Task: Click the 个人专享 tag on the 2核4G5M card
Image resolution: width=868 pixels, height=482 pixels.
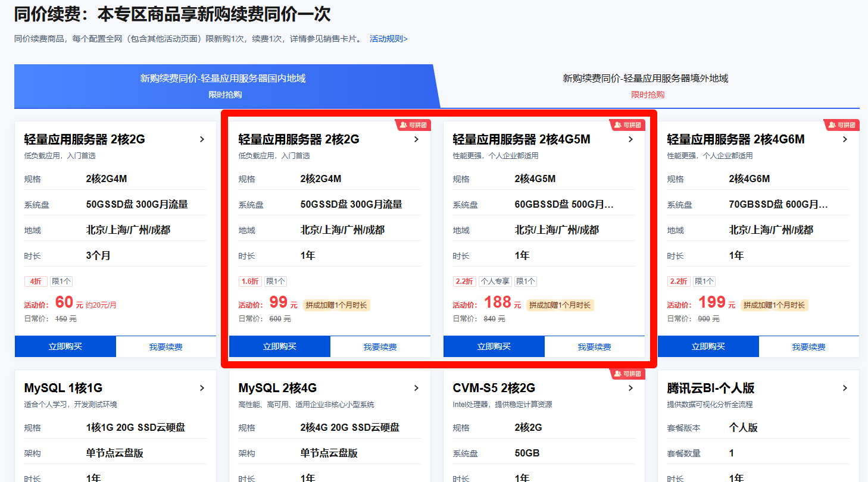Action: [x=495, y=281]
